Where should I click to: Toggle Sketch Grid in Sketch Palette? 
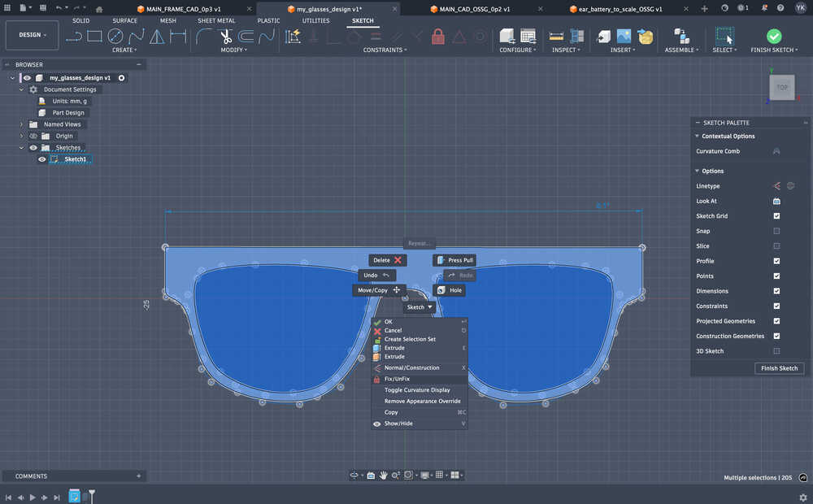pos(776,215)
